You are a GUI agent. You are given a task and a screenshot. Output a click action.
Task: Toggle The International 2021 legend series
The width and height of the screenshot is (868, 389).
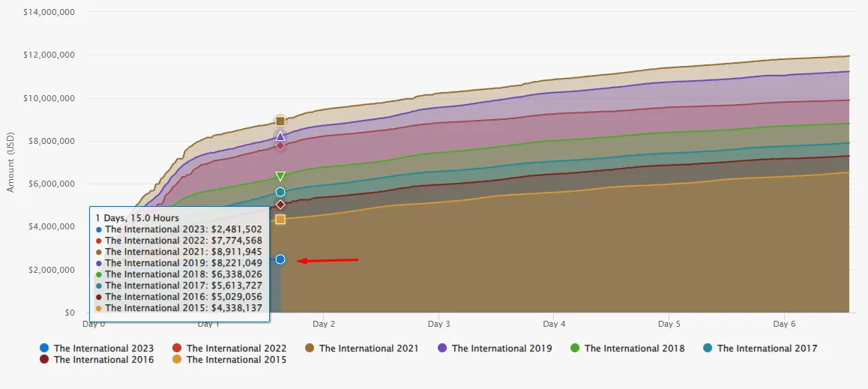tap(361, 348)
